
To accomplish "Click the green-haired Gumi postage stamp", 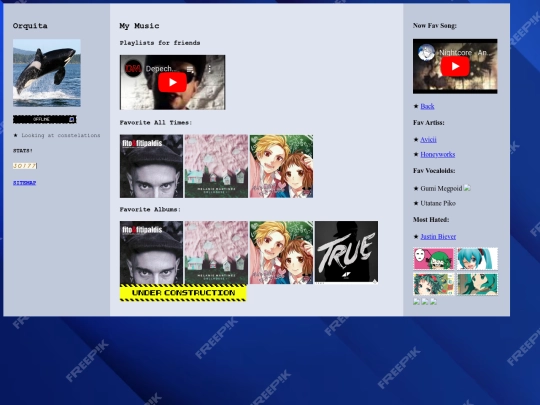I will point(434,284).
